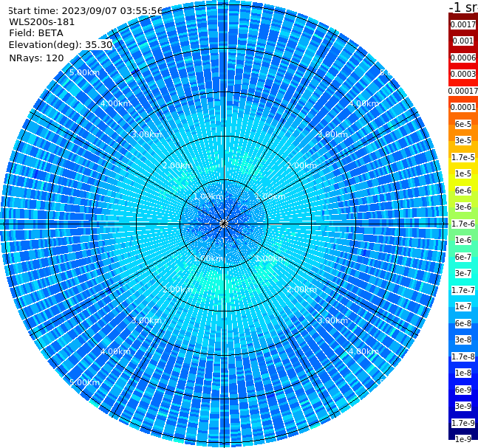Click the 1e-8 colorbar value
This screenshot has height=448, width=478.
pos(463,373)
